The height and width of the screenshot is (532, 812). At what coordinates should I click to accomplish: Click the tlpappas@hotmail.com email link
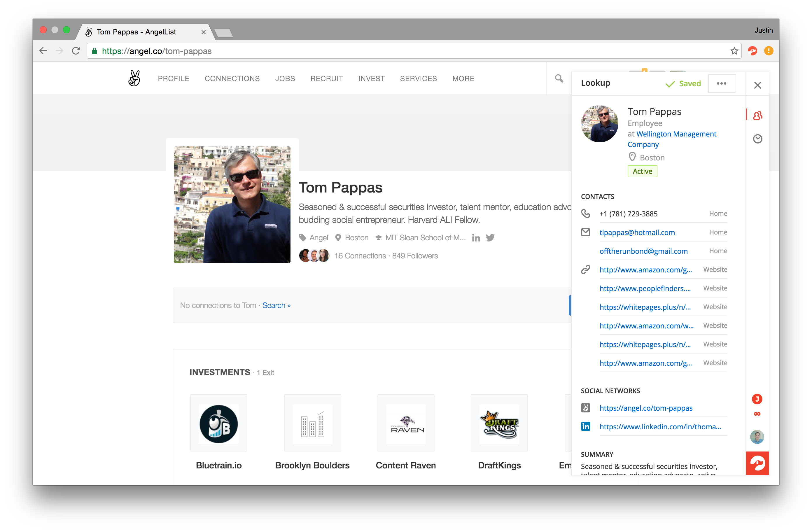(x=637, y=232)
